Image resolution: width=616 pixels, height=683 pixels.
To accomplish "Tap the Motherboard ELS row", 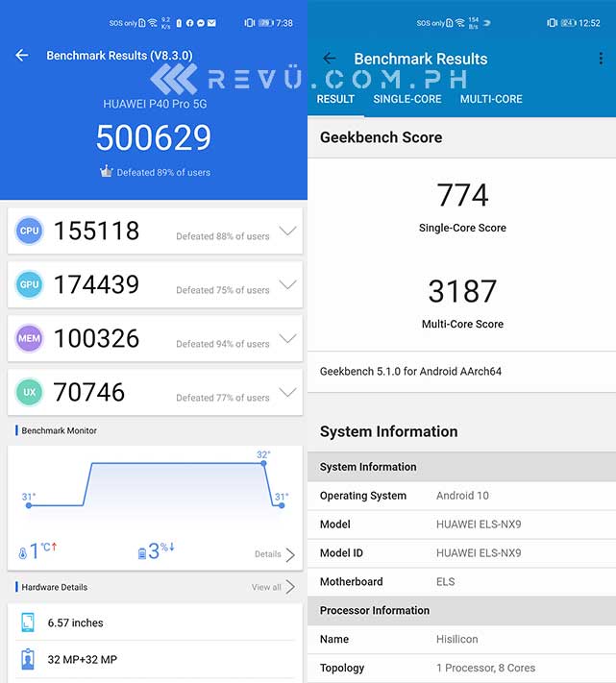I will [x=462, y=582].
